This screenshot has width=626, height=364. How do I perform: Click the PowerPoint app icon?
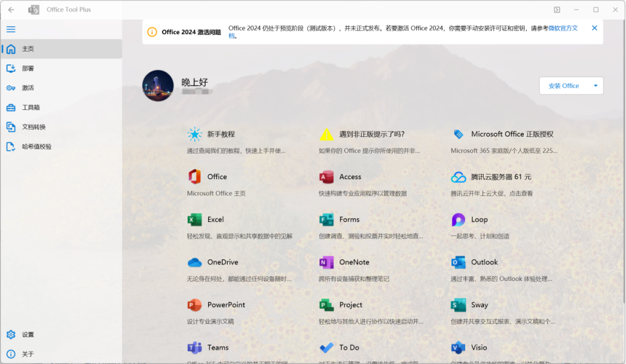tap(194, 305)
